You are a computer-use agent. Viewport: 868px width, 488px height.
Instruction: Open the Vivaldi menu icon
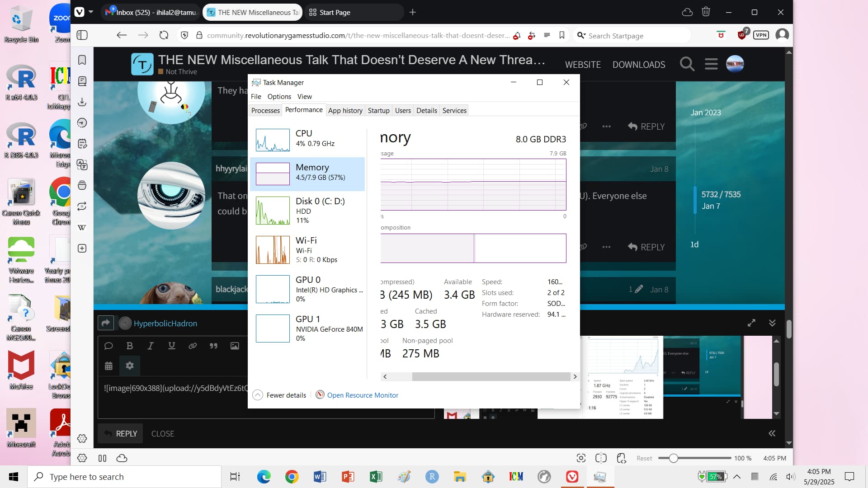[80, 12]
